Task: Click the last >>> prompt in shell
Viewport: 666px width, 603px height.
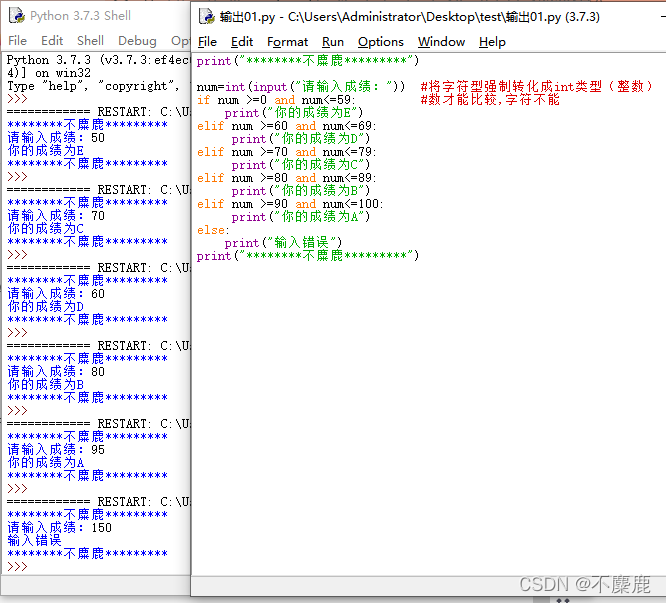Action: [17, 567]
